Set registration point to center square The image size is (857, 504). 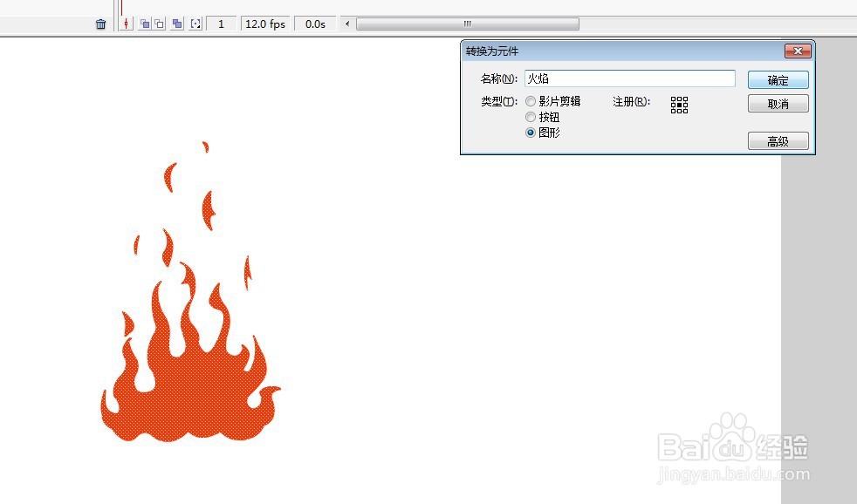(680, 105)
